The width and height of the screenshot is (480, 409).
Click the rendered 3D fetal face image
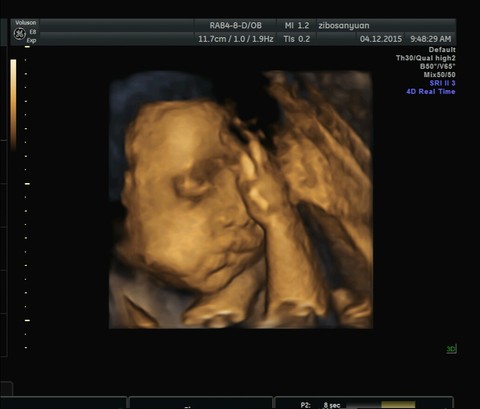point(241,199)
